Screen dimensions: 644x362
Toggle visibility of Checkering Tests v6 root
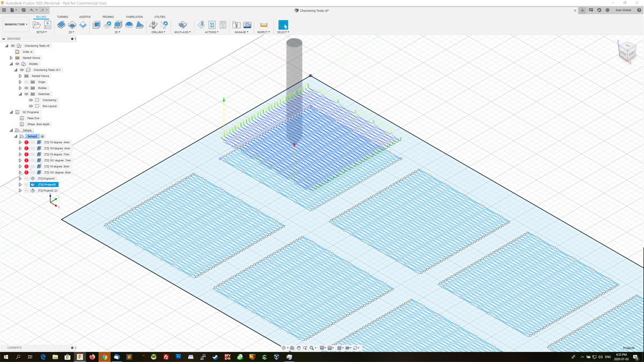pyautogui.click(x=13, y=46)
